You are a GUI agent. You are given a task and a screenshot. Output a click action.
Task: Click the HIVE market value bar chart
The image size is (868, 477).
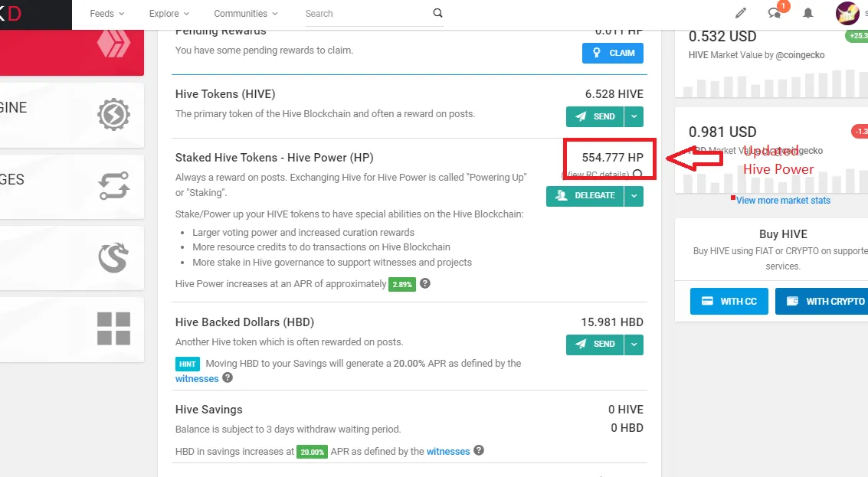click(x=775, y=83)
